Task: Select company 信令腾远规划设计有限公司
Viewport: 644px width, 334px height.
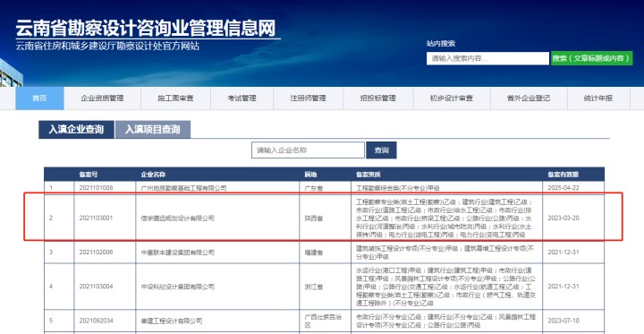Action: click(x=177, y=218)
